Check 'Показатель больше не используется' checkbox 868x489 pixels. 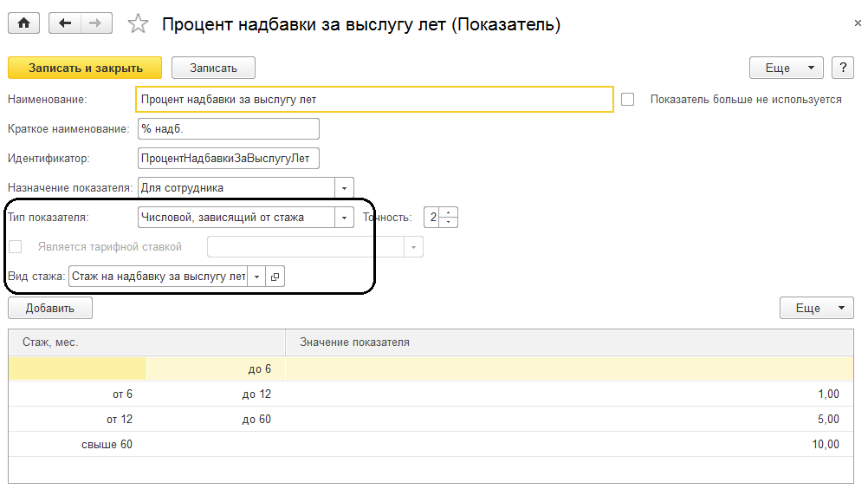click(x=628, y=100)
